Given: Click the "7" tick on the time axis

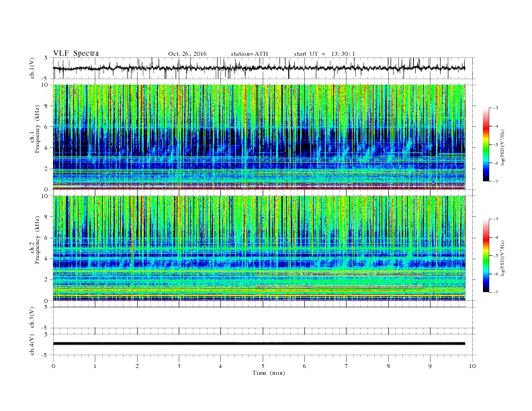Looking at the screenshot, I should pyautogui.click(x=347, y=366).
